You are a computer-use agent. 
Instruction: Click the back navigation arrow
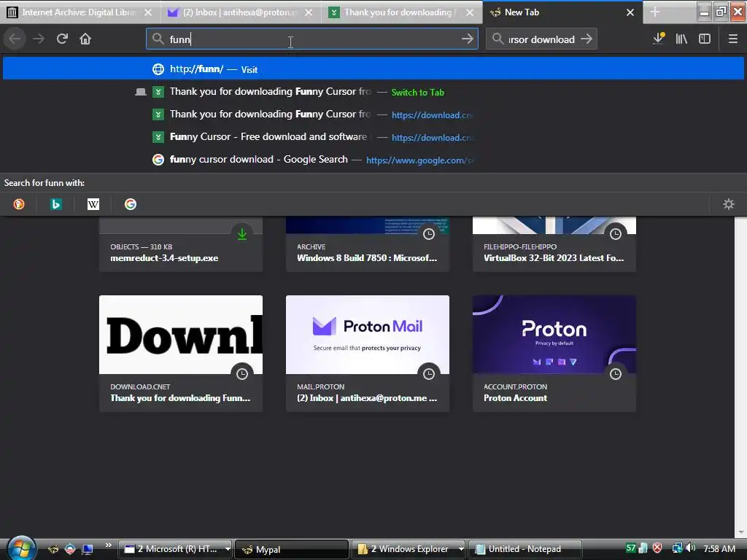[x=15, y=39]
